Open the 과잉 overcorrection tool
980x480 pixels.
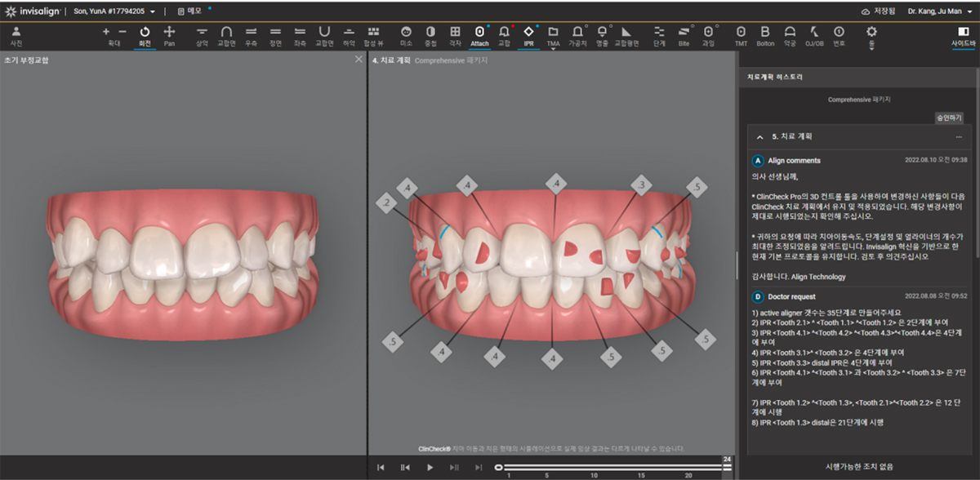[x=708, y=35]
